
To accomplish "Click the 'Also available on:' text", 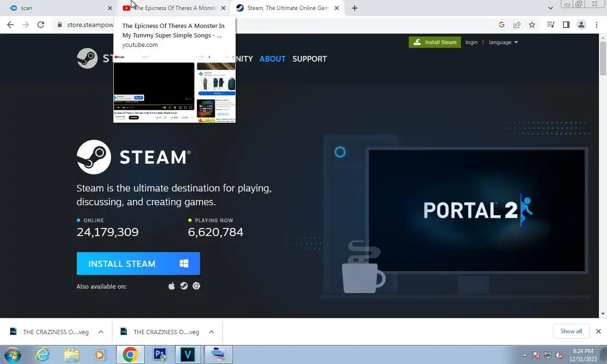I will click(101, 286).
